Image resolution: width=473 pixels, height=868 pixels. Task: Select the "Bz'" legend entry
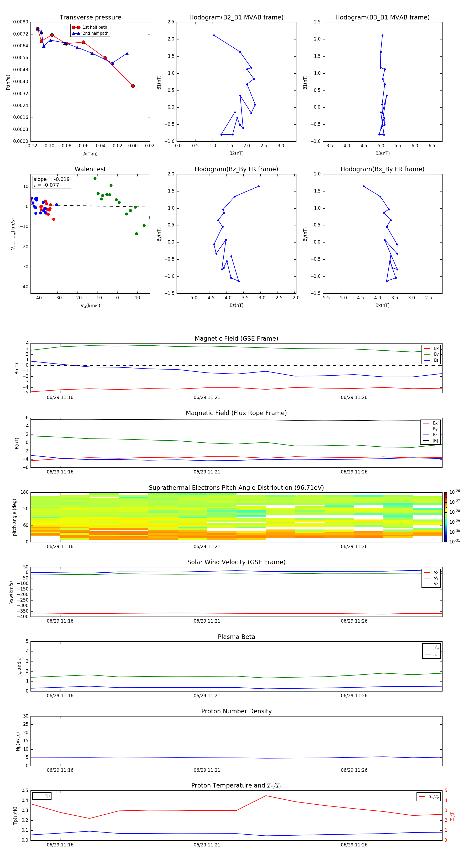tap(431, 435)
